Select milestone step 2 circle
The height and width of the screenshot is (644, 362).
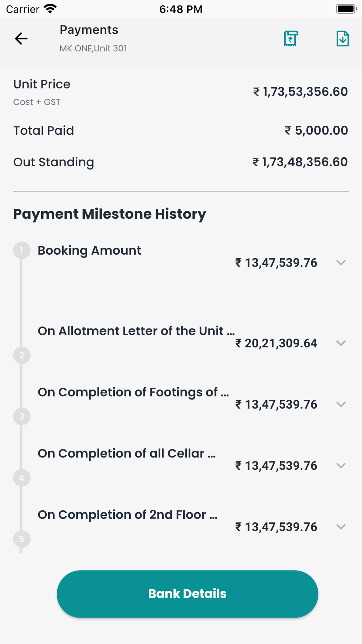click(22, 355)
